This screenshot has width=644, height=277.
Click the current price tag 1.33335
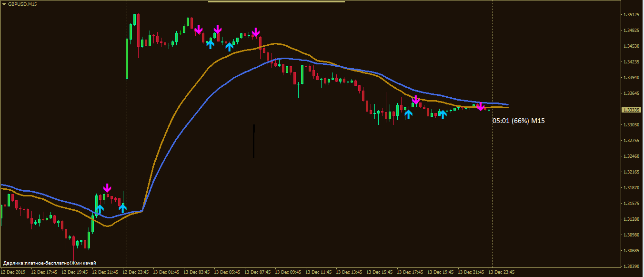point(631,110)
